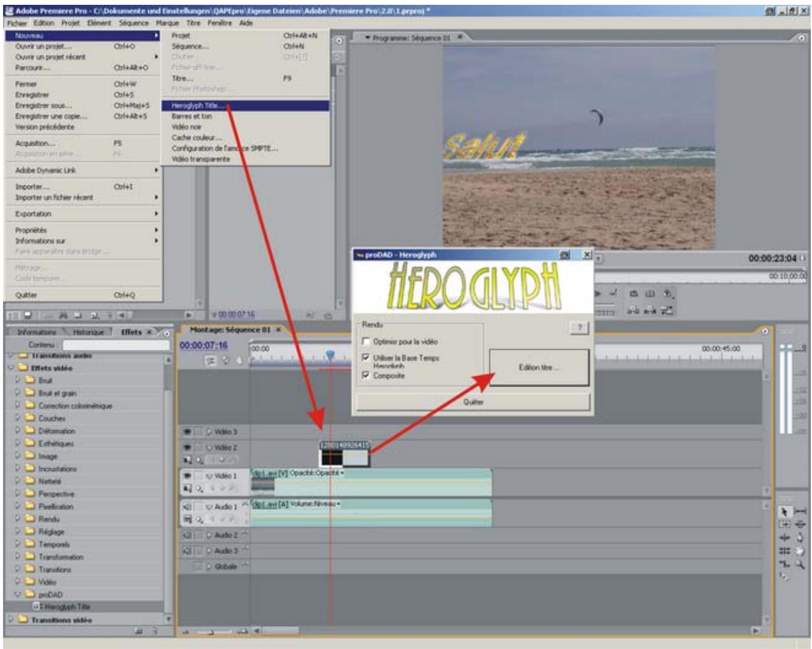Screen dimensions: 812x649
Task: Click New Custom Bin icon in Effets panel
Action: tap(139, 631)
